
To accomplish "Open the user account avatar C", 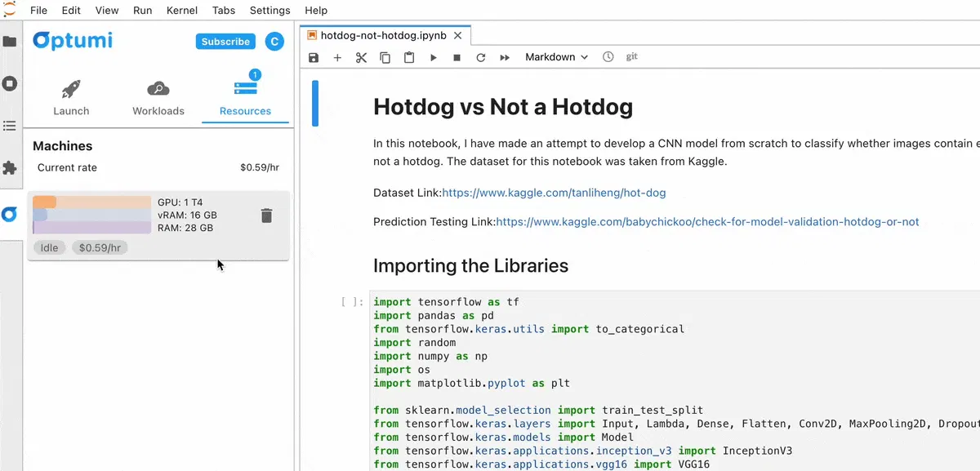I will 274,42.
